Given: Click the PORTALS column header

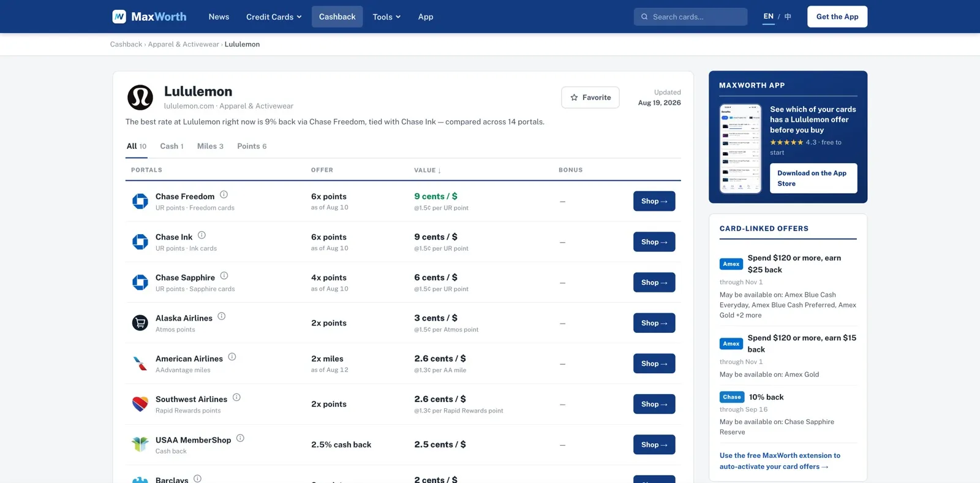Looking at the screenshot, I should tap(146, 170).
